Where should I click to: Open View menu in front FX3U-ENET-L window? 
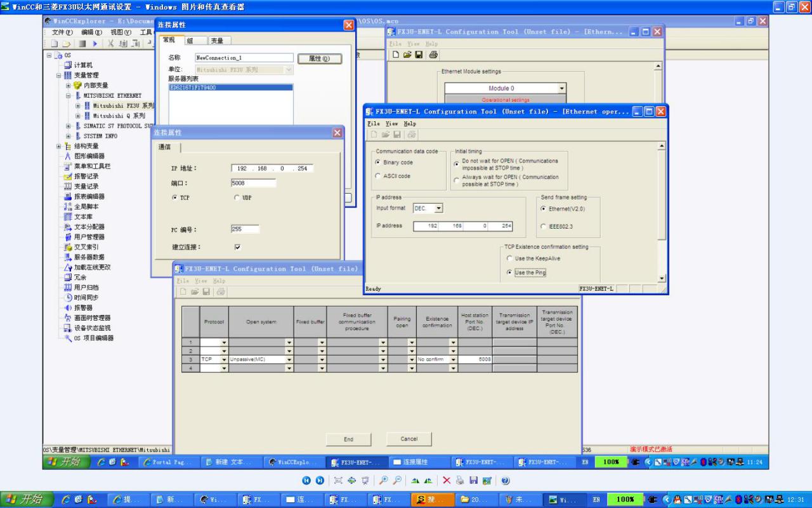(x=391, y=124)
